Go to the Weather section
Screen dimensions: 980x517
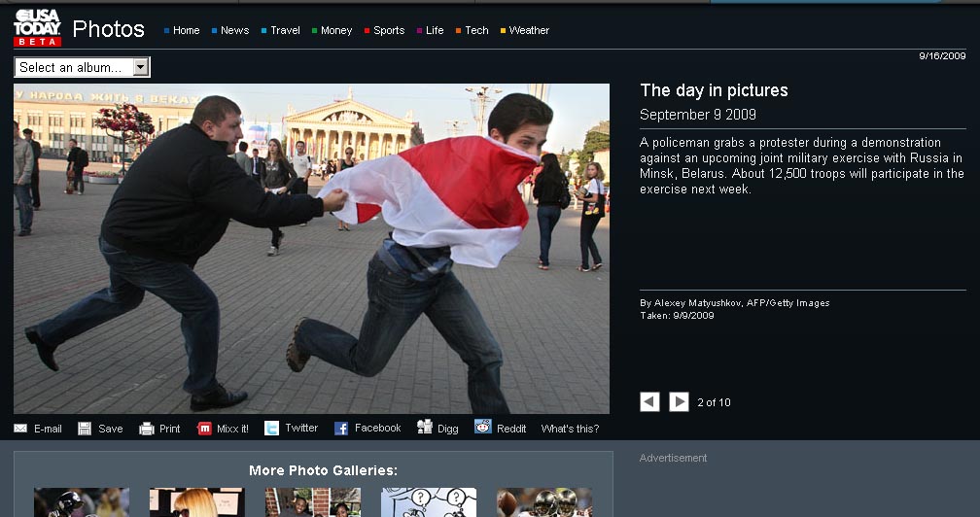click(x=529, y=30)
